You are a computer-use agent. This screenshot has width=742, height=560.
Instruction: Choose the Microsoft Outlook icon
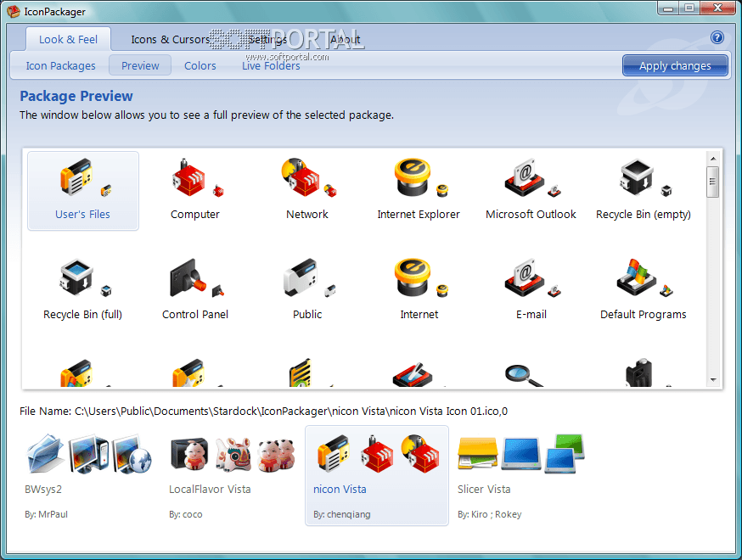[x=531, y=191]
